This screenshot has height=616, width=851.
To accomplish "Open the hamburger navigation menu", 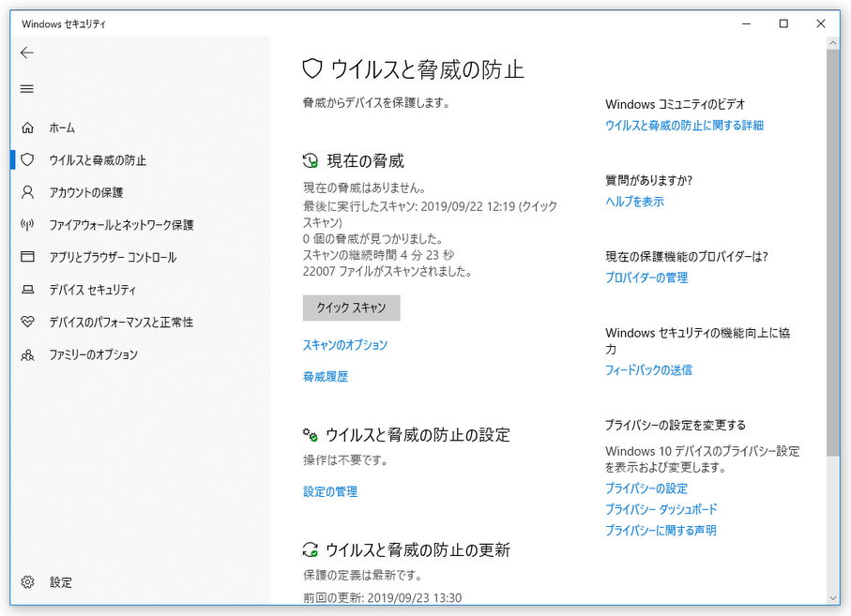I will [26, 89].
